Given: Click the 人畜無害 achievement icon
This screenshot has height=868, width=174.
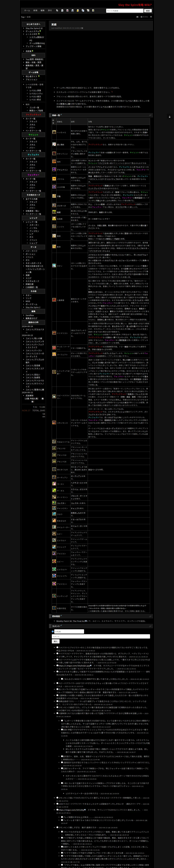Looking at the screenshot, I should [54, 300].
